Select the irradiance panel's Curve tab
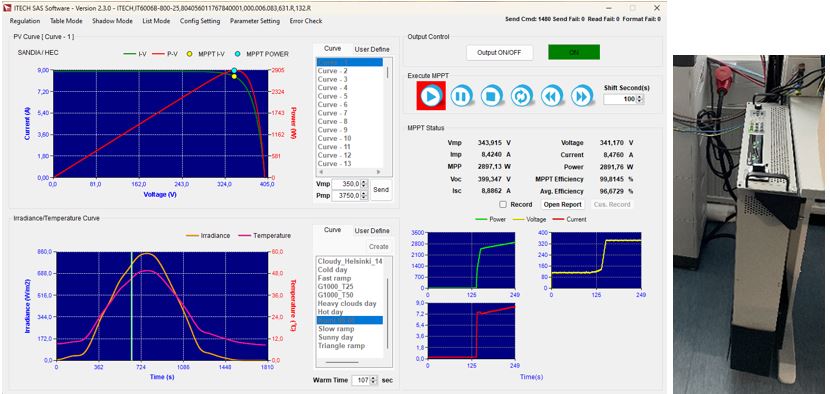The image size is (830, 394). point(332,230)
